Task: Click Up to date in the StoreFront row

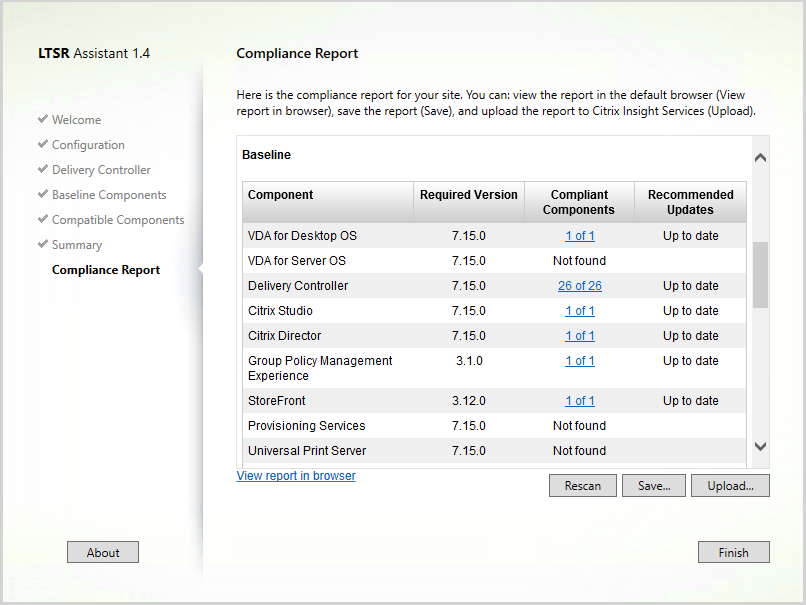Action: 690,401
